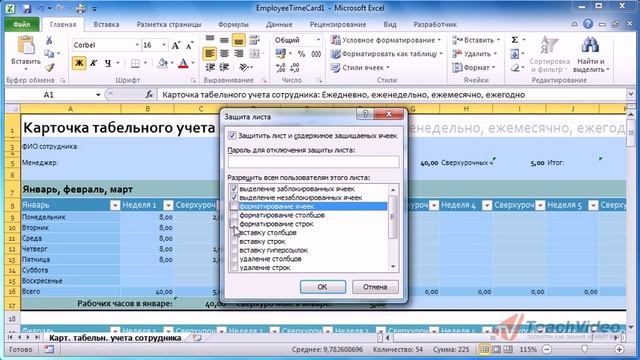The height and width of the screenshot is (360, 640).
Task: Toggle 'выделение заблокированных ячеек' checkbox
Action: [x=234, y=189]
